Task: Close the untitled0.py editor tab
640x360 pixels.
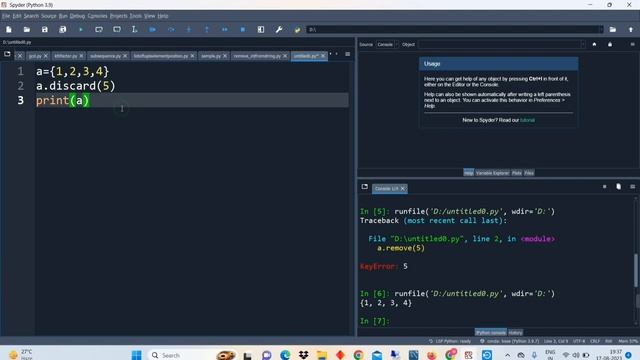Action: click(323, 56)
